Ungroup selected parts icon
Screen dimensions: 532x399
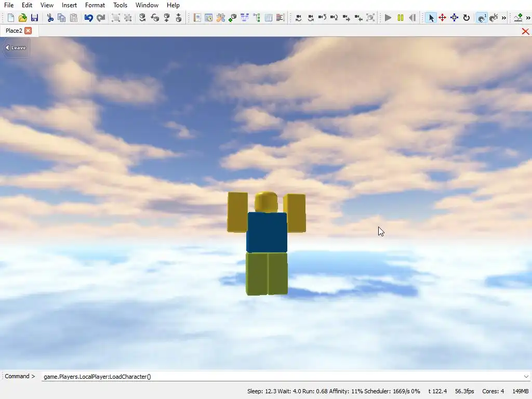[x=128, y=18]
